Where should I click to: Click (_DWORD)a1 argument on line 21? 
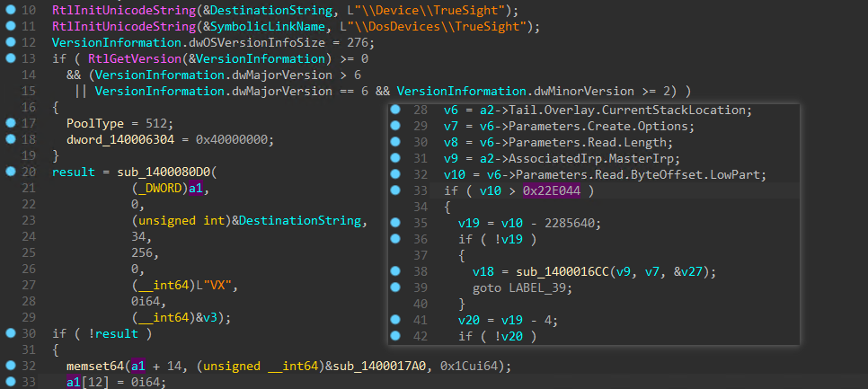pos(167,188)
